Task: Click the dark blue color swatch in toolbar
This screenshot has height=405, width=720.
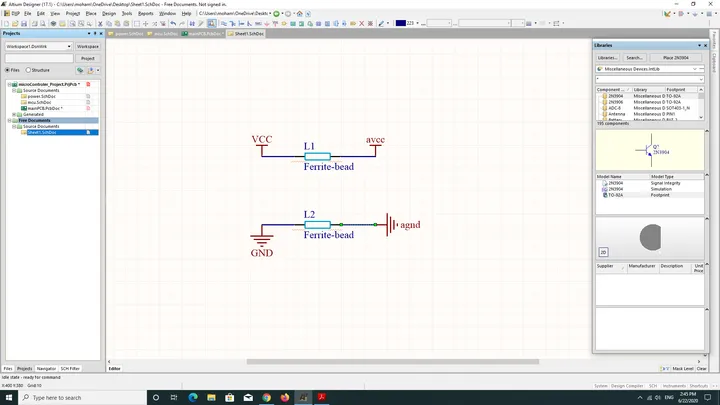Action: [x=400, y=23]
